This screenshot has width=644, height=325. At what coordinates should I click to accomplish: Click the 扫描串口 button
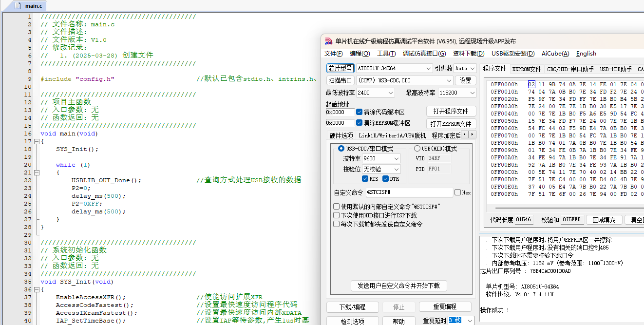click(340, 80)
